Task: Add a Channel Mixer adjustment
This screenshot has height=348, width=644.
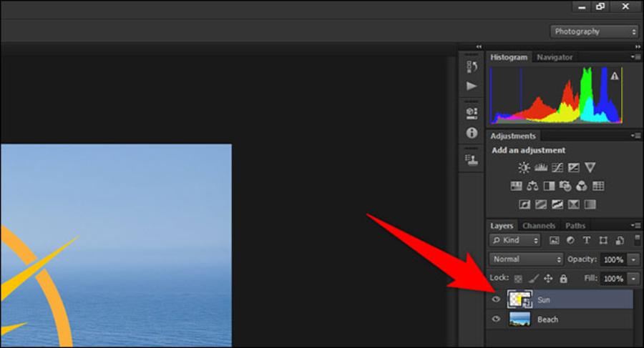Action: click(x=582, y=187)
